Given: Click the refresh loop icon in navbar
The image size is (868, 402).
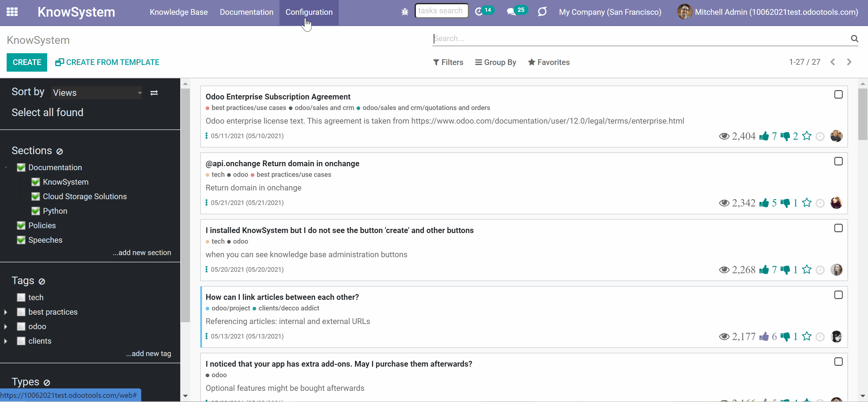Looking at the screenshot, I should [542, 12].
